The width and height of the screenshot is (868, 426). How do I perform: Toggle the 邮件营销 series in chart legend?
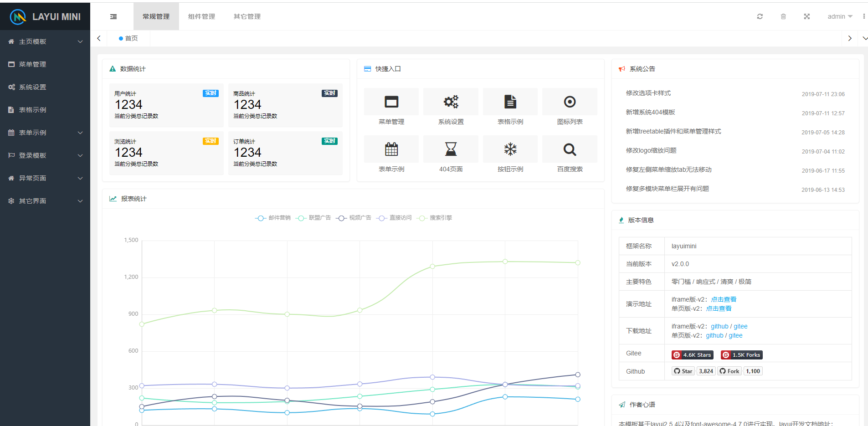coord(272,218)
